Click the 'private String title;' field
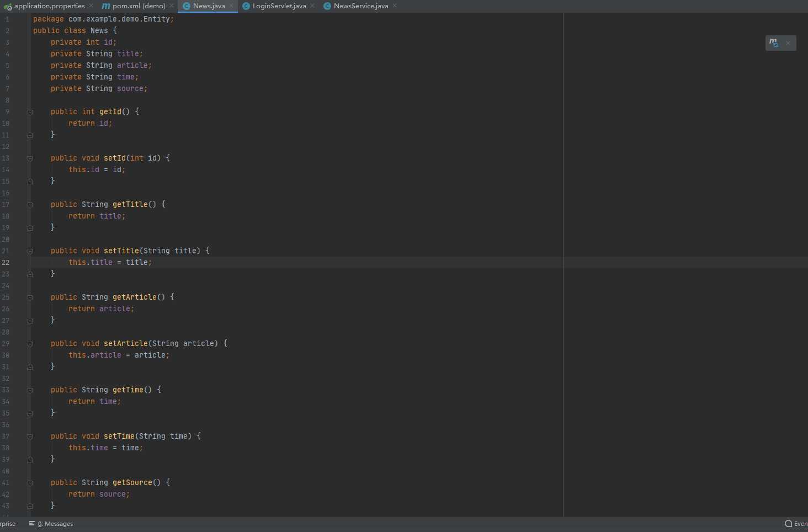 click(x=97, y=54)
